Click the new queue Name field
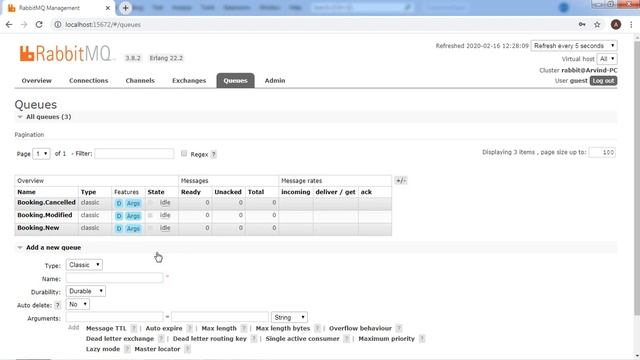 click(x=115, y=278)
